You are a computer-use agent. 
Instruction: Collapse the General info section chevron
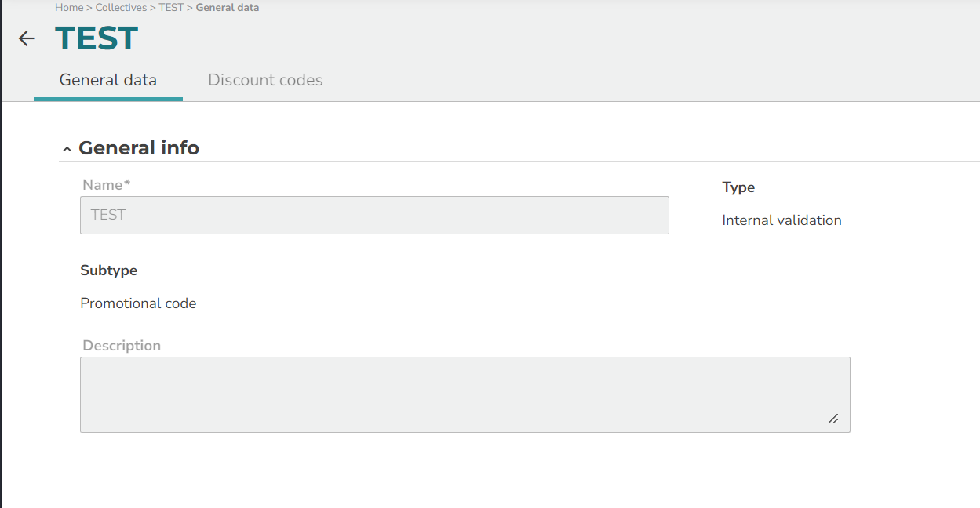67,149
